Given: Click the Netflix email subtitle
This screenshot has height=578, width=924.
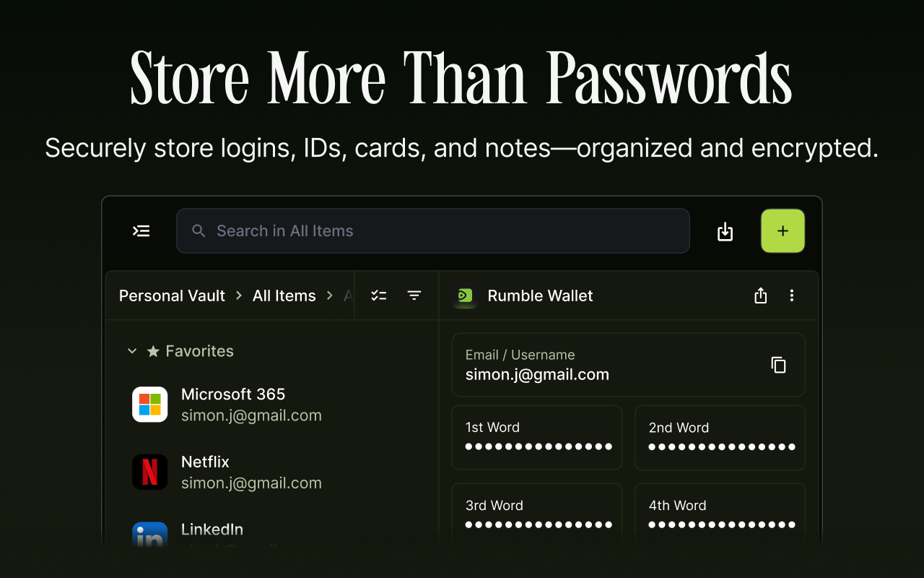Looking at the screenshot, I should coord(251,483).
